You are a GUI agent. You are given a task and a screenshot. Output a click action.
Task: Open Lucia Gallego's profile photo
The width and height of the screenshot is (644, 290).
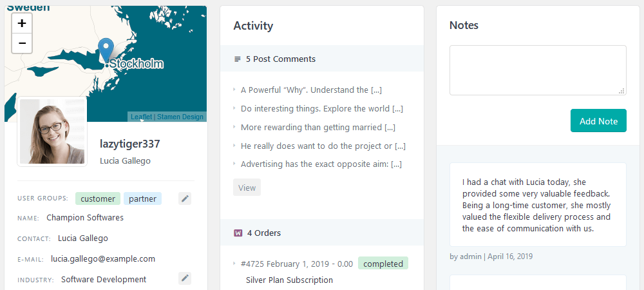(52, 131)
